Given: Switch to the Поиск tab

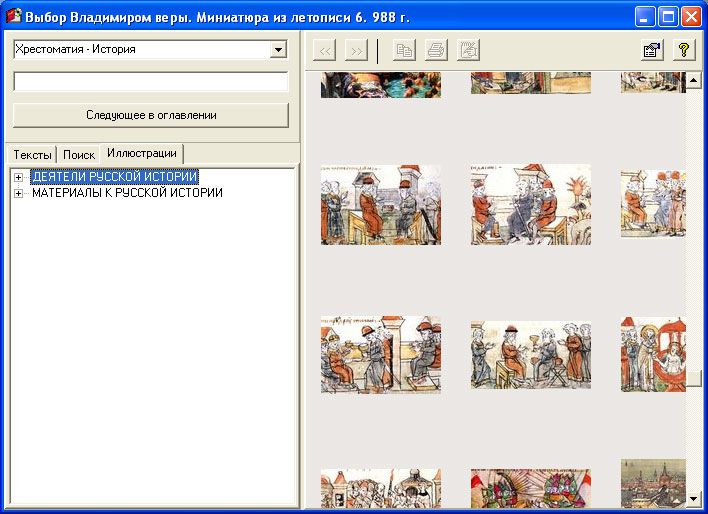Looking at the screenshot, I should click(79, 155).
